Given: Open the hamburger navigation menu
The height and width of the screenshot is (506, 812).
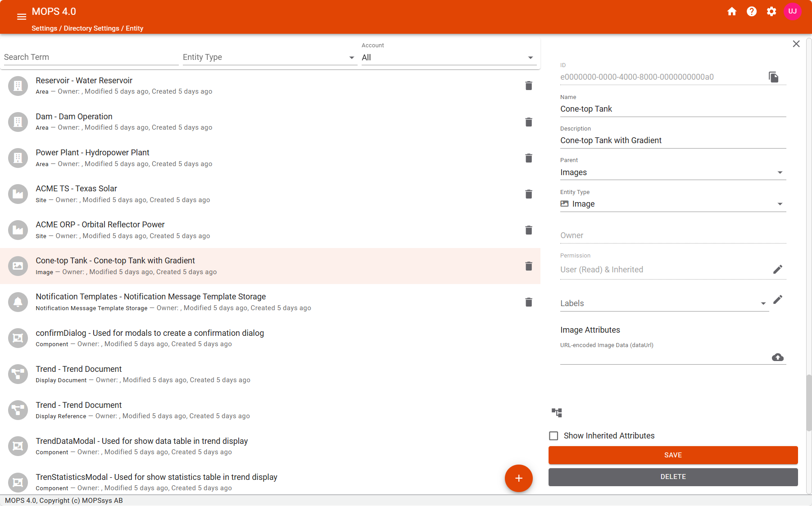Looking at the screenshot, I should click(x=21, y=17).
